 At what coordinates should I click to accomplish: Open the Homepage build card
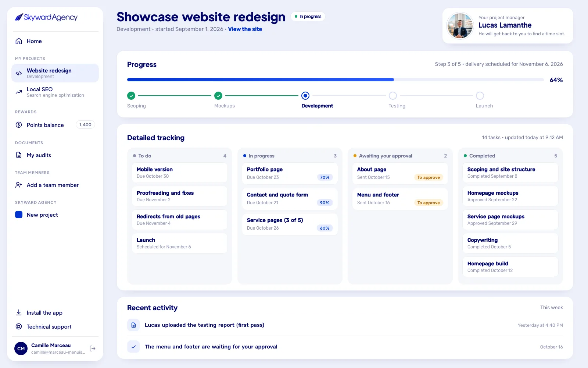[x=510, y=267]
